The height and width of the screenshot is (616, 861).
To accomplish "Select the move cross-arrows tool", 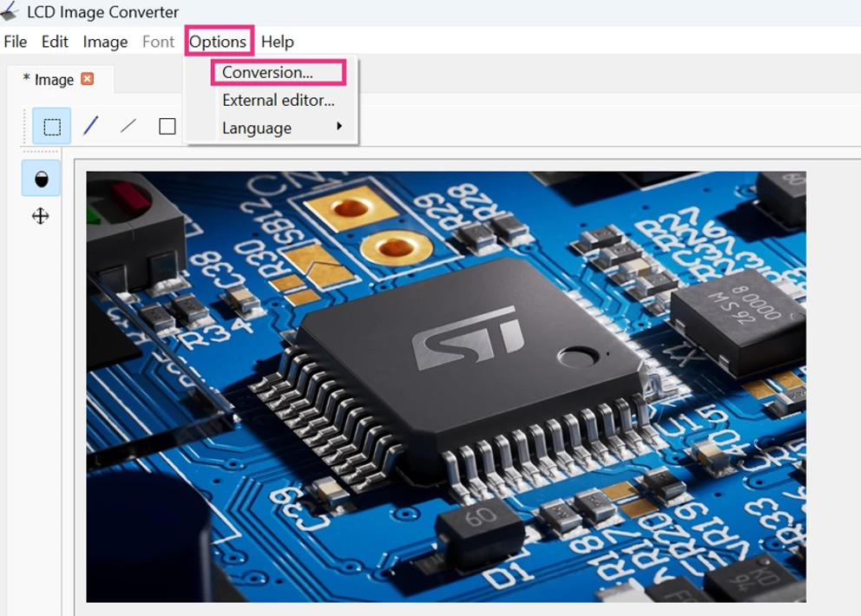I will pos(41,216).
